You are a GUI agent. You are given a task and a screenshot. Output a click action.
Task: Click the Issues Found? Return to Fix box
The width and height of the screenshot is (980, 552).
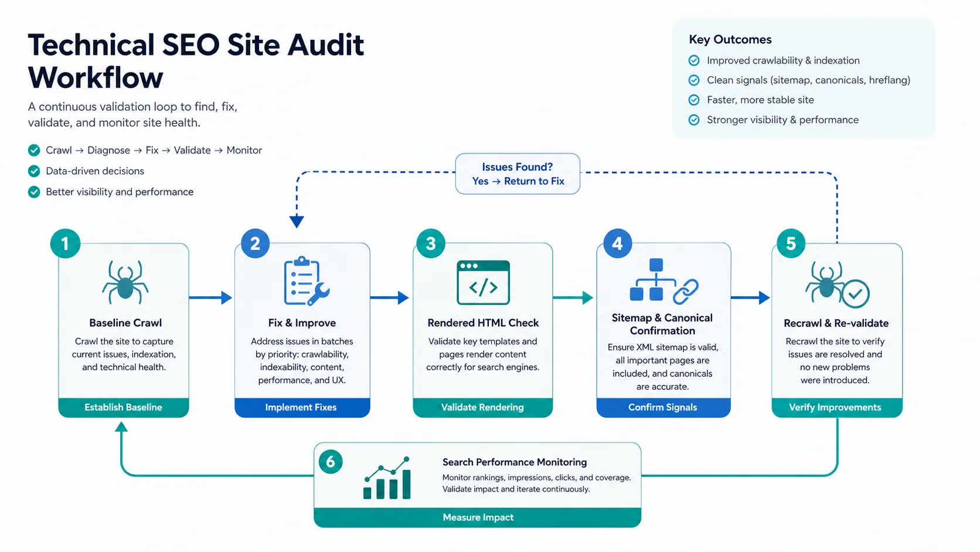(518, 174)
